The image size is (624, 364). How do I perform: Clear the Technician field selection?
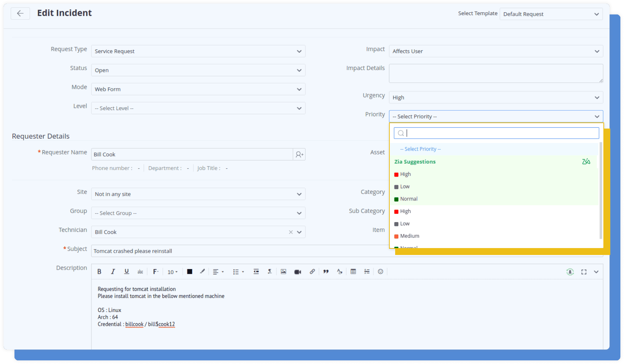[291, 232]
